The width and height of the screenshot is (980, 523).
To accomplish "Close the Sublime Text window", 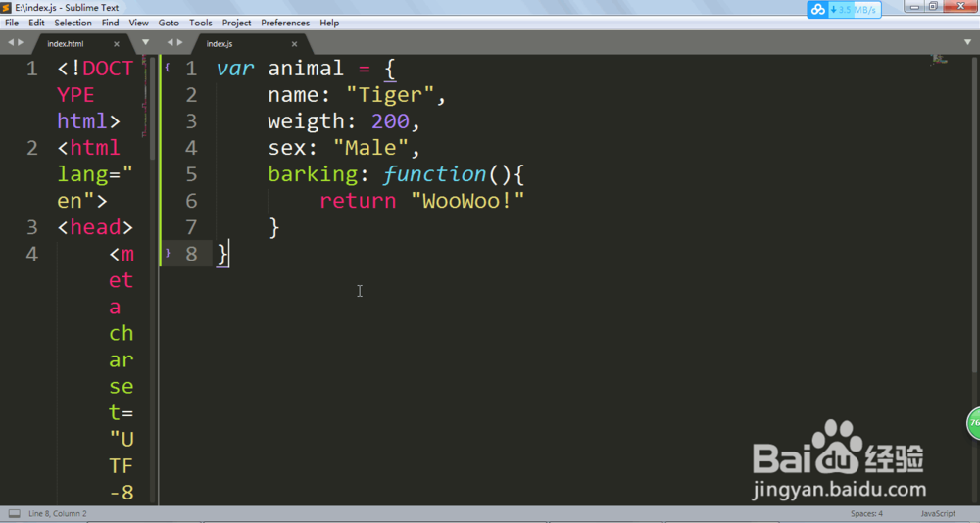I will (961, 6).
